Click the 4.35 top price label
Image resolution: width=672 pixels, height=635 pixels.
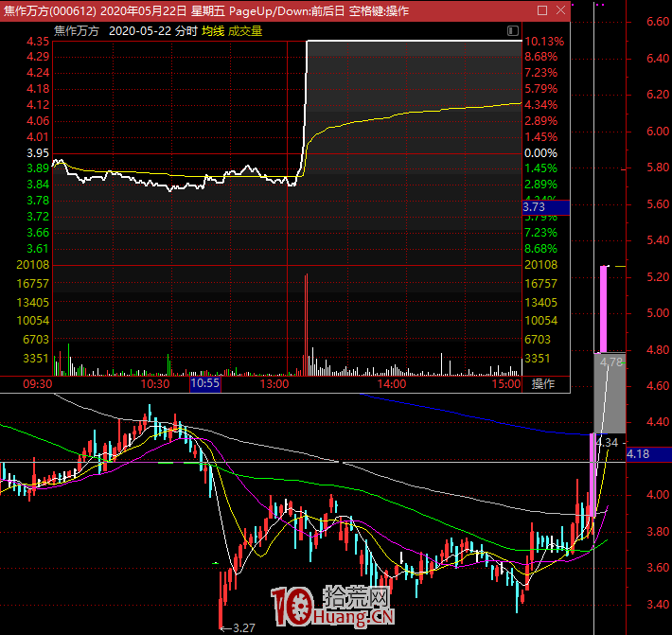pos(38,42)
